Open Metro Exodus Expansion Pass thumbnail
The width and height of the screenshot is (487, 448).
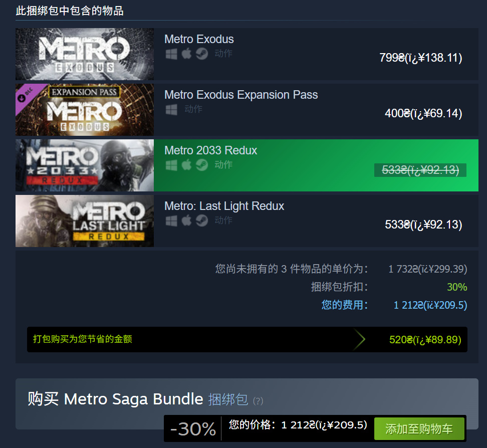(x=85, y=110)
